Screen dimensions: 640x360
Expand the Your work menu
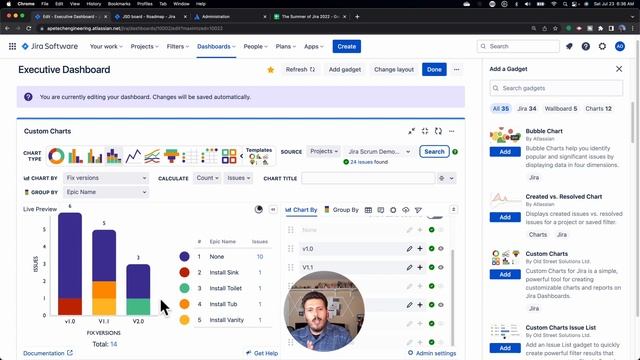[x=106, y=47]
